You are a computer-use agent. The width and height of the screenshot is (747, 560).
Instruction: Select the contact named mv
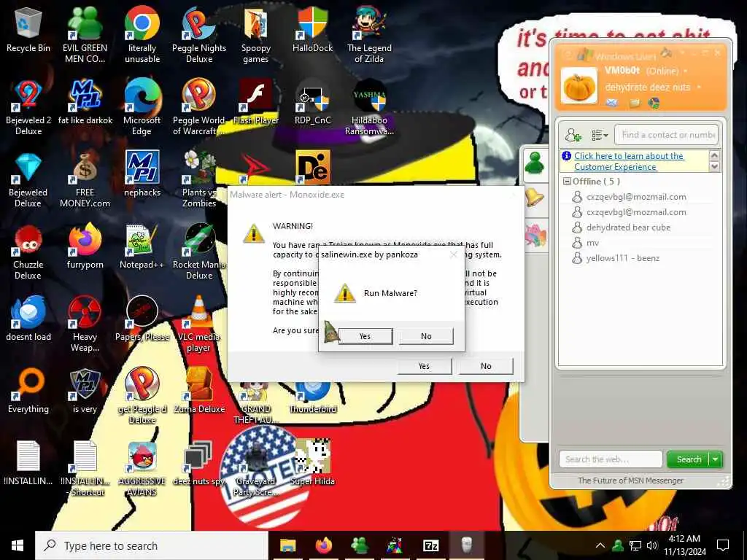[x=592, y=243]
